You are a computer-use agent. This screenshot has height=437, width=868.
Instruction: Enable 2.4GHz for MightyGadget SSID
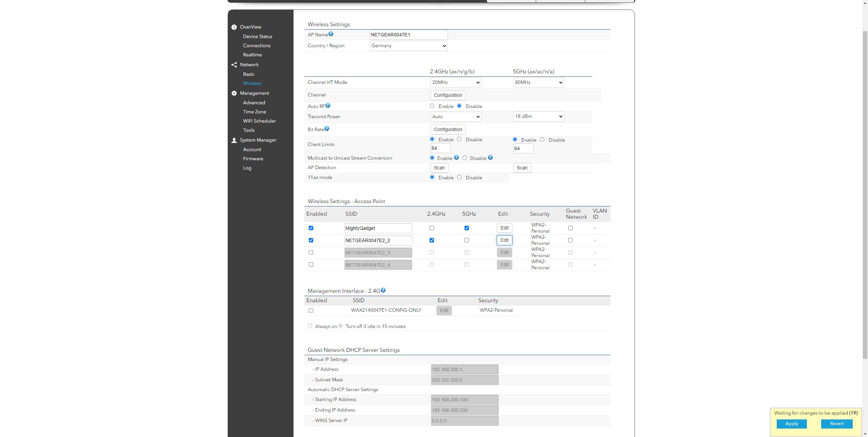point(432,228)
